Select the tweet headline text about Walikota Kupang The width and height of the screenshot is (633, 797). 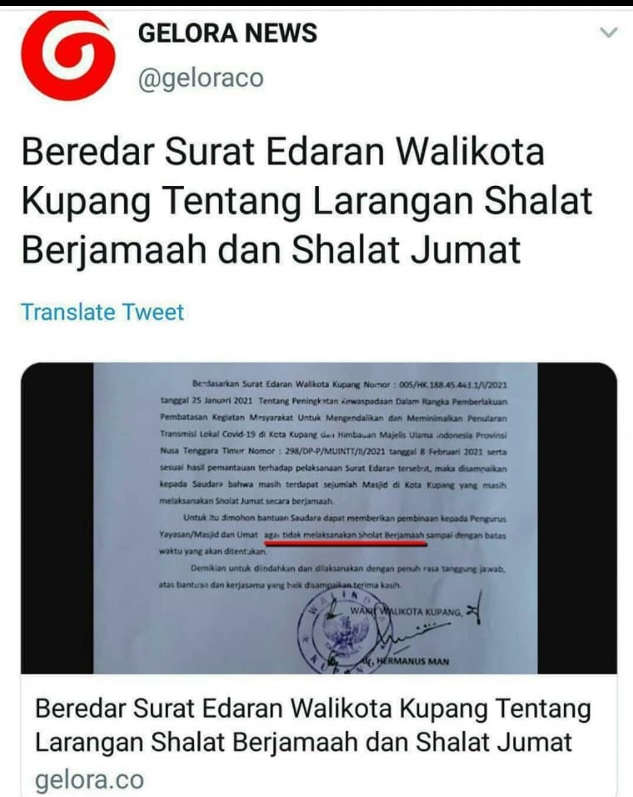[x=307, y=200]
